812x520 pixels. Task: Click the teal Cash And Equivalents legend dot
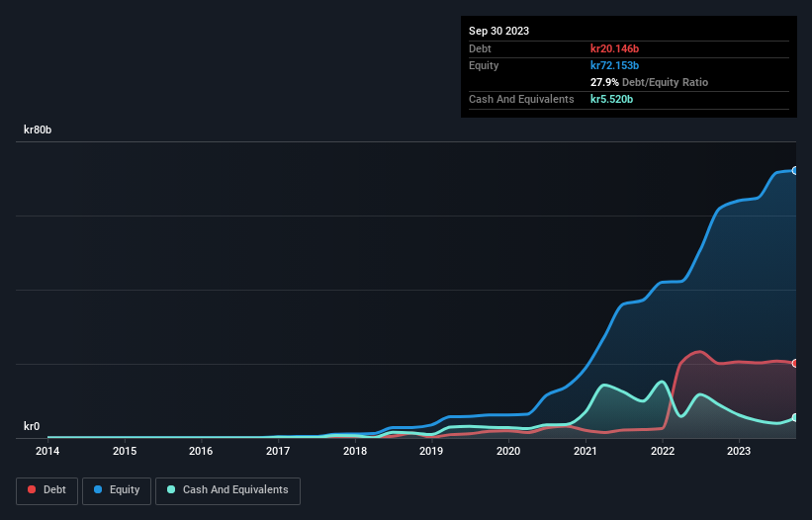click(x=171, y=489)
